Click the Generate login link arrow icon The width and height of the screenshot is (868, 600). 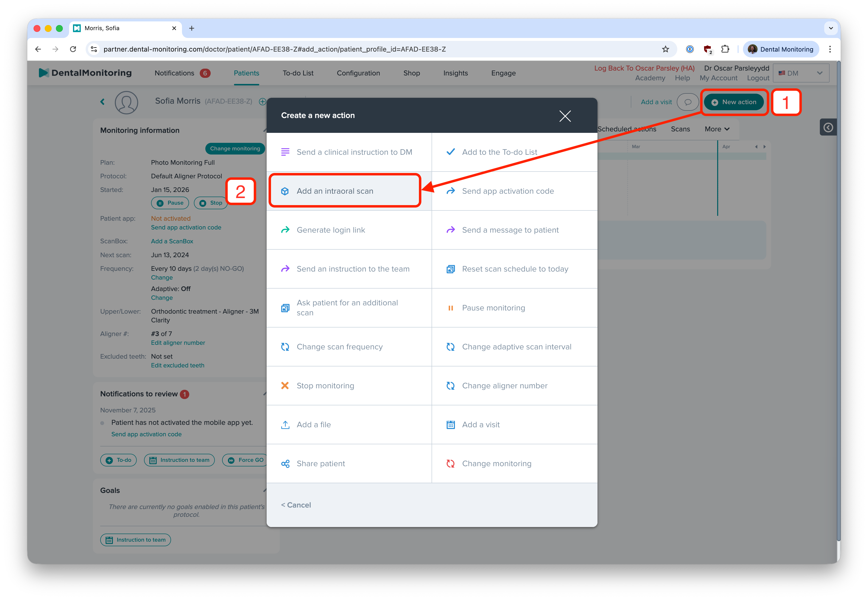(x=285, y=230)
